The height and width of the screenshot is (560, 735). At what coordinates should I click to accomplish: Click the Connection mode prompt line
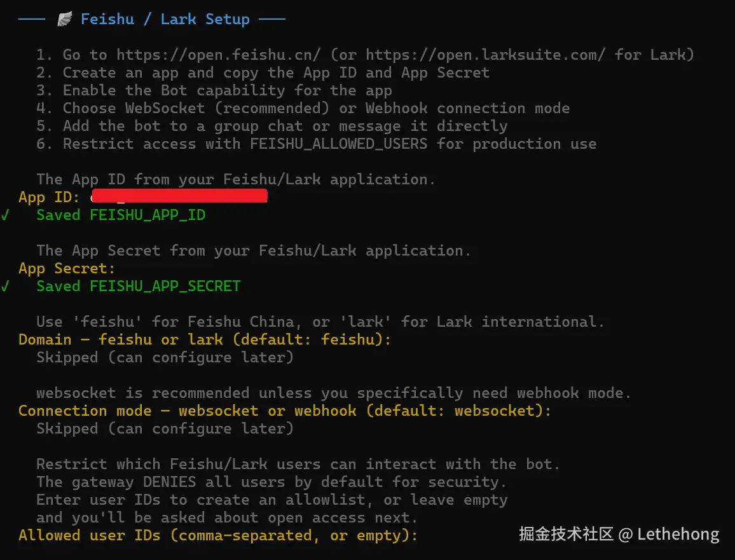pos(284,411)
